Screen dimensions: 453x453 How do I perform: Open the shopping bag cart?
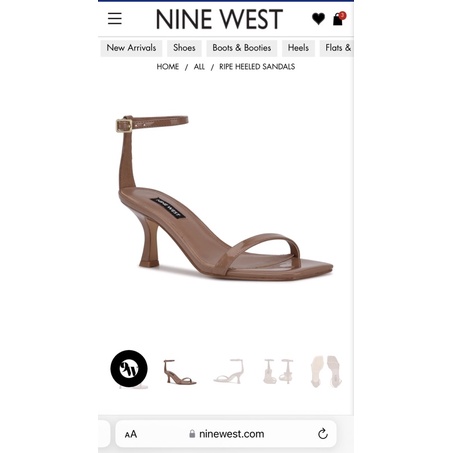(x=339, y=19)
